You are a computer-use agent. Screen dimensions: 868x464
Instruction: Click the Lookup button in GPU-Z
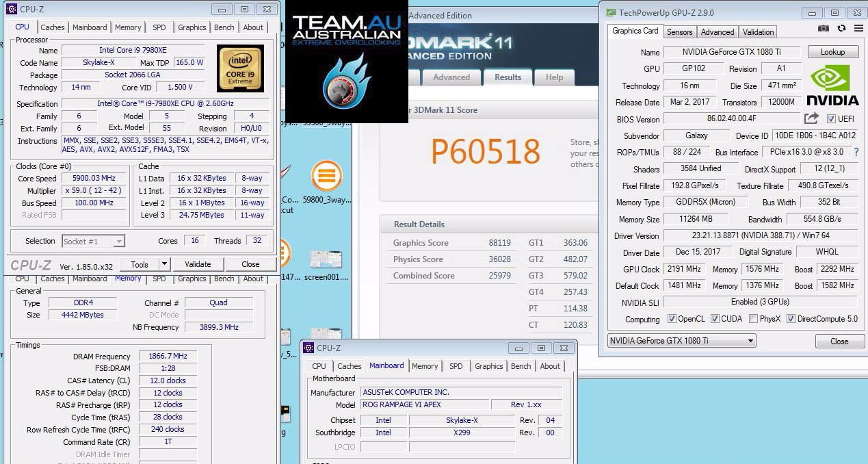click(x=832, y=52)
